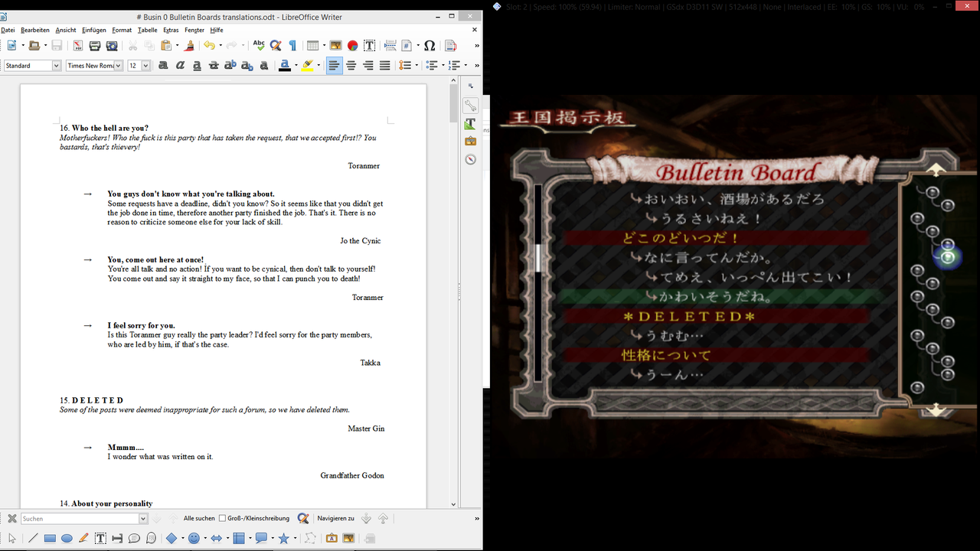Open the font size dropdown
Screen dimensions: 980x551
(145, 66)
